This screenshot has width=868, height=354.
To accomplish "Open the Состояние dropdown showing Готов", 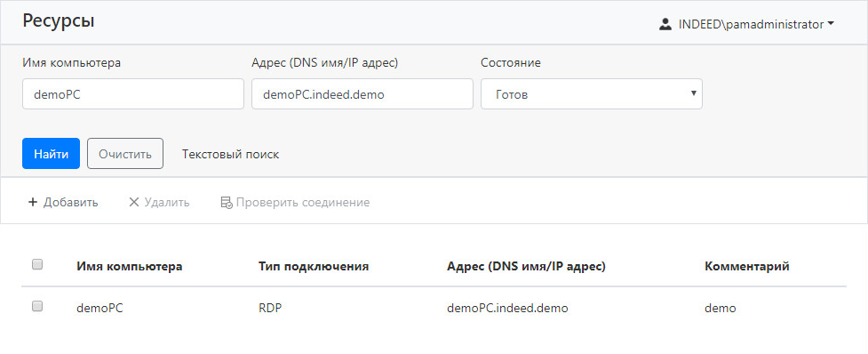I will pyautogui.click(x=591, y=93).
